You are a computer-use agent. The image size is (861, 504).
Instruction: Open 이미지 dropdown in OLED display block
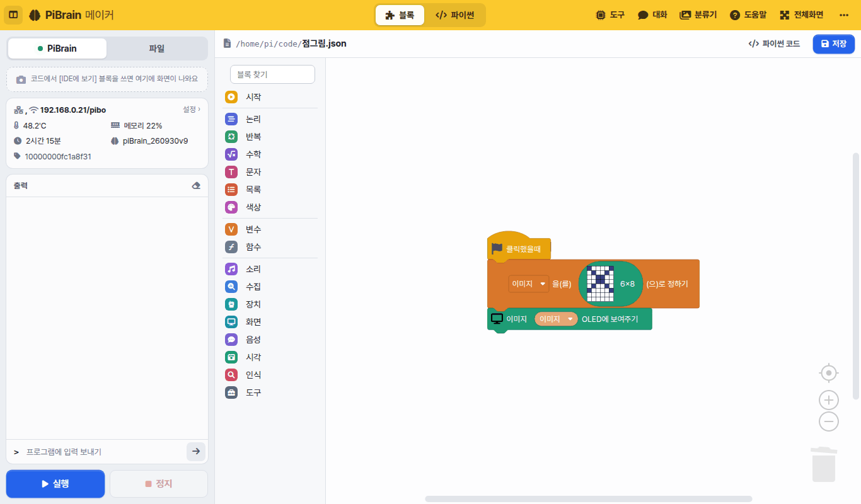556,319
